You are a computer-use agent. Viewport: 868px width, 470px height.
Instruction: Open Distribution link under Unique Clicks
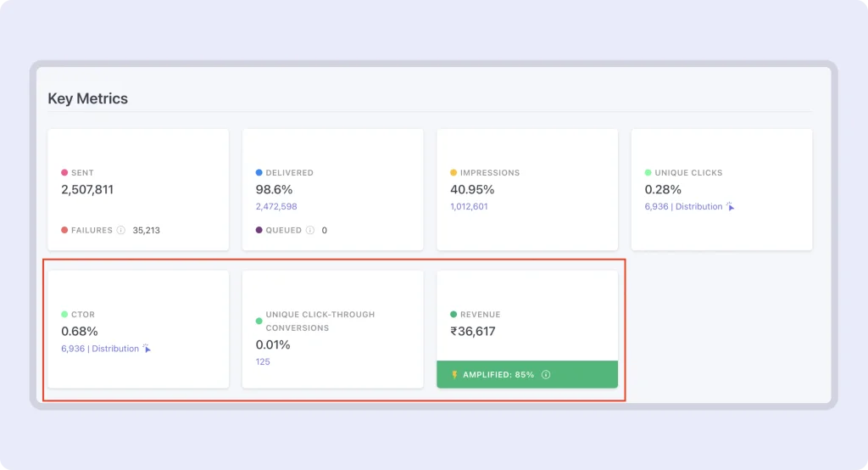[699, 206]
